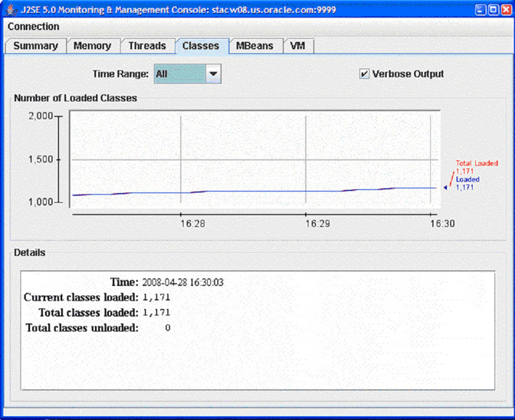Open the Connection menu

pyautogui.click(x=33, y=27)
